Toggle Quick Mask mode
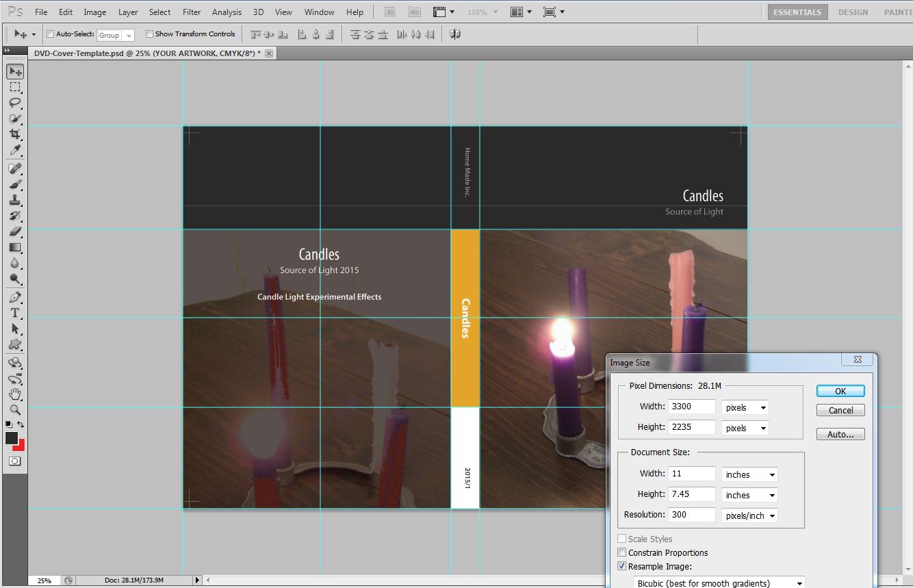 click(15, 461)
